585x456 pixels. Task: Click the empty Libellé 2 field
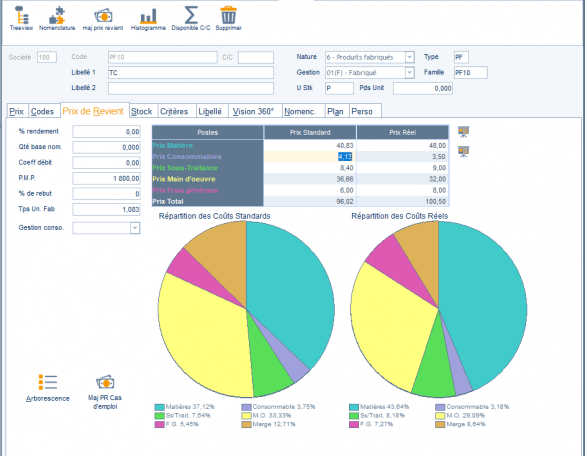191,88
